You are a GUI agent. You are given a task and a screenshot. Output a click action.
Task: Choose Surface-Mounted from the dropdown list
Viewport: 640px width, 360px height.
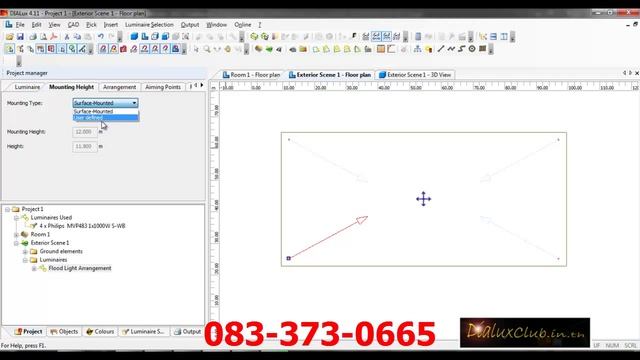click(105, 111)
